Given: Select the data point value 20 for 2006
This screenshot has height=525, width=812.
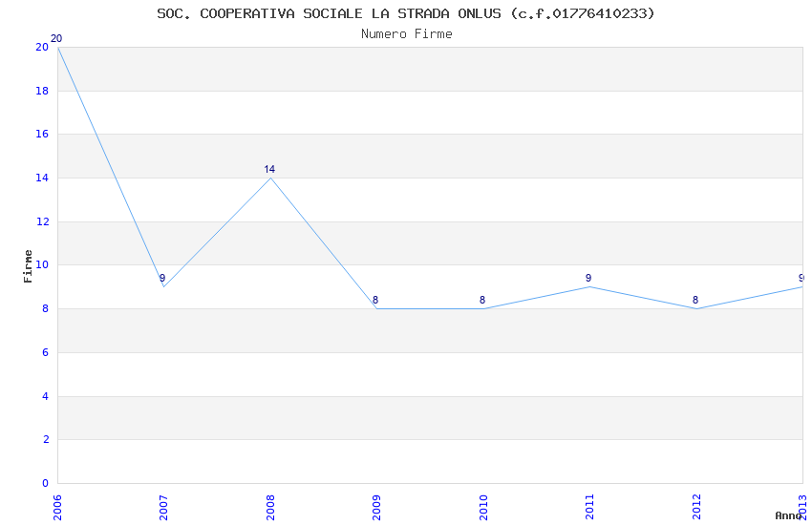Looking at the screenshot, I should pyautogui.click(x=56, y=39).
